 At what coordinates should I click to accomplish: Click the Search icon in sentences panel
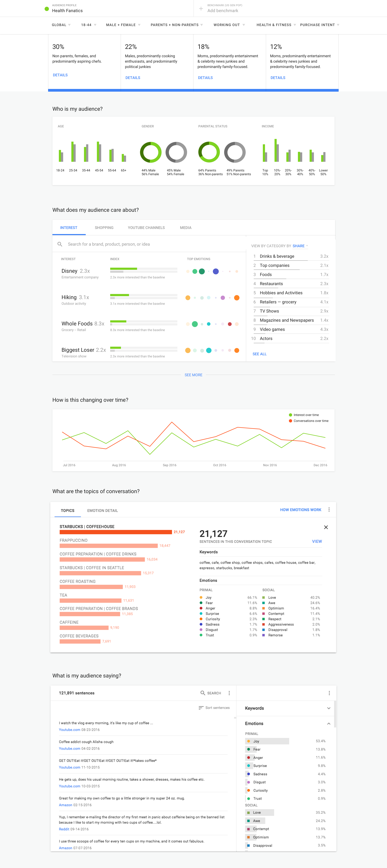203,693
